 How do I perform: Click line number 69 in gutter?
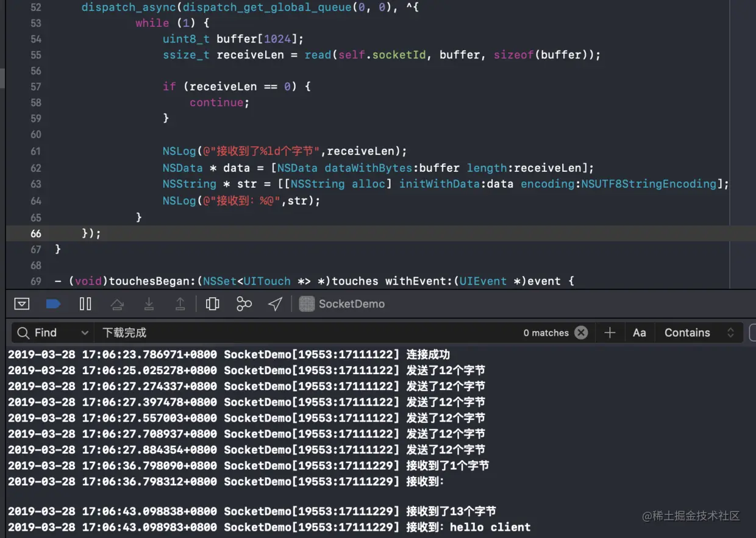pos(36,281)
